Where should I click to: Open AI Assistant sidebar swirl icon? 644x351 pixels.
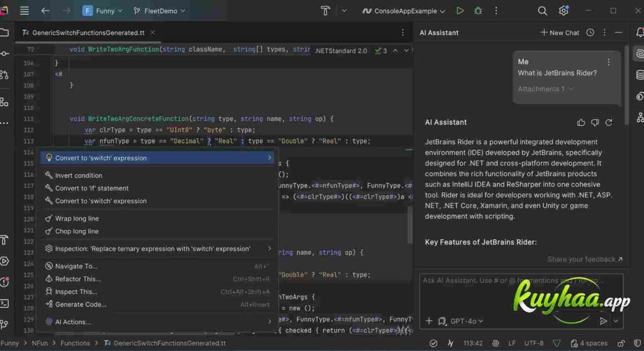640,54
